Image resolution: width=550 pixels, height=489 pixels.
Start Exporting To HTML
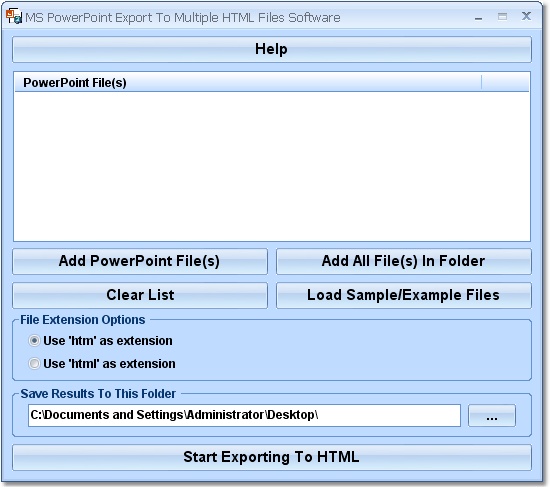tap(272, 457)
